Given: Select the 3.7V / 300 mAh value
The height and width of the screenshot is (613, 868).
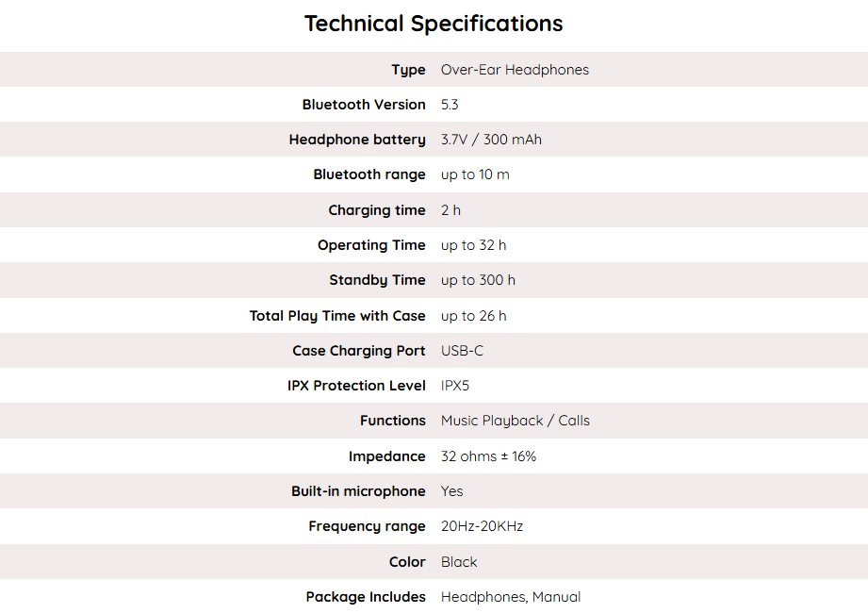Looking at the screenshot, I should pyautogui.click(x=491, y=140).
